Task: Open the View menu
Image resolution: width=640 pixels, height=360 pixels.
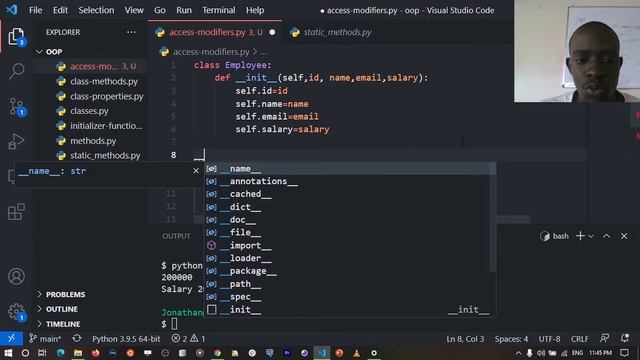Action: pos(134,10)
